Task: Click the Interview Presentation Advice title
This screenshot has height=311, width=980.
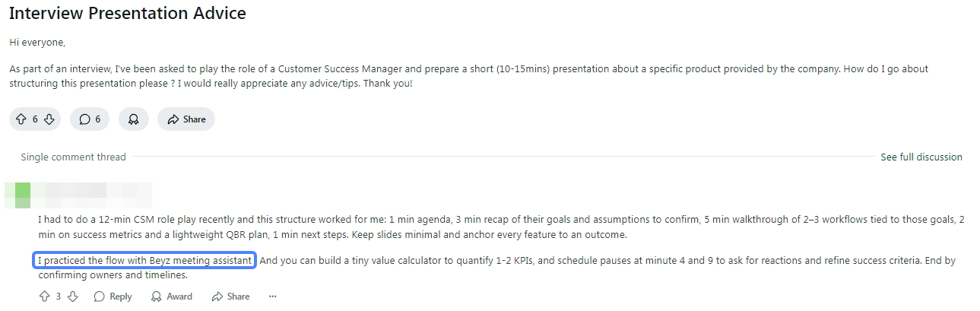Action: pos(128,13)
